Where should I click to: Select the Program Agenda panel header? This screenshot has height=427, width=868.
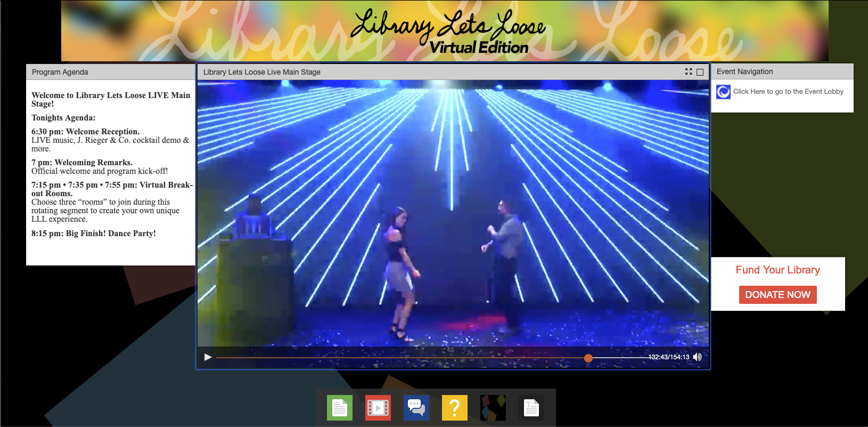(111, 72)
